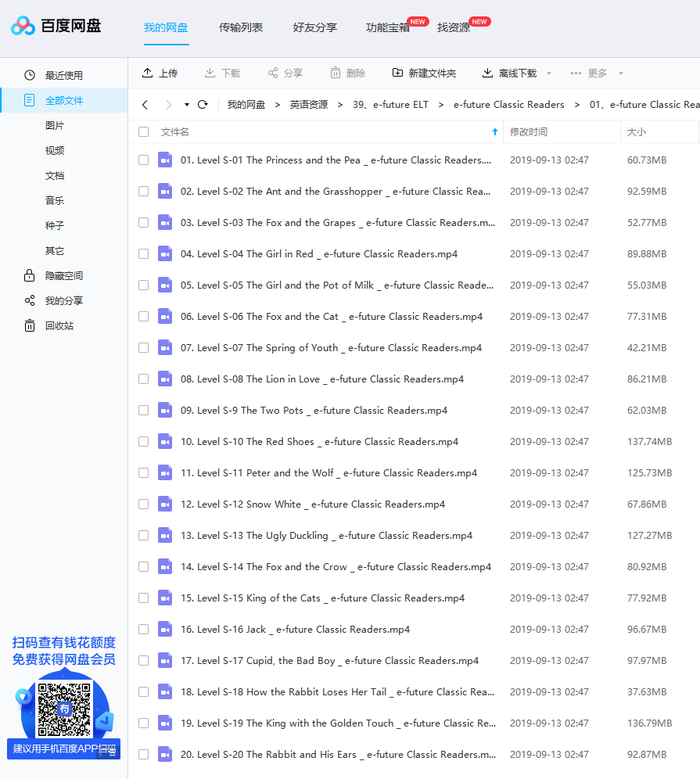Click the refresh icon in navigation bar
This screenshot has width=700, height=779.
coord(203,105)
